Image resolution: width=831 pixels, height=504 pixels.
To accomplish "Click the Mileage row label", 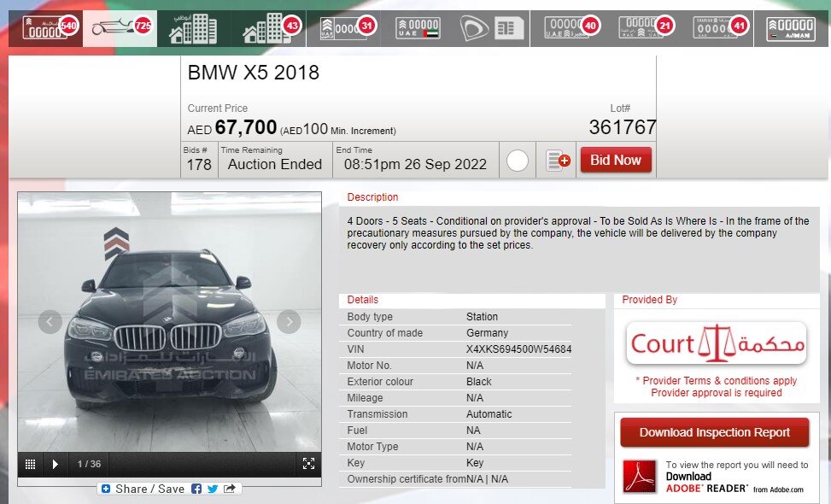I will [365, 398].
